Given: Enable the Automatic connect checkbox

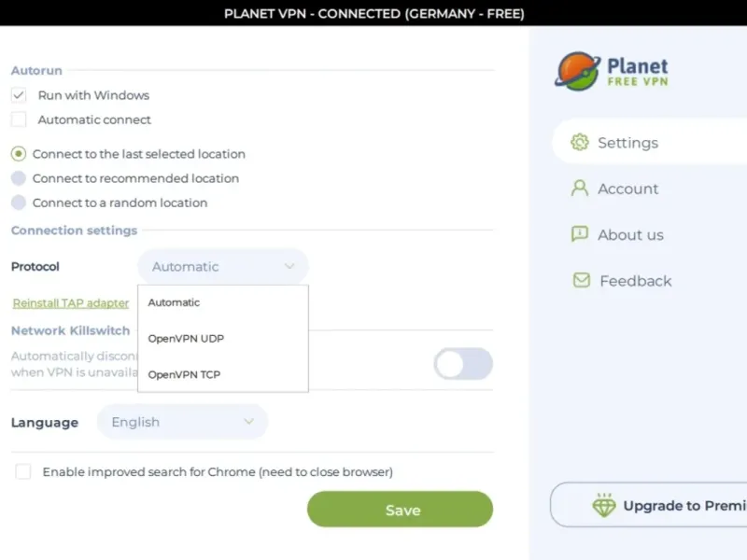Looking at the screenshot, I should point(19,119).
